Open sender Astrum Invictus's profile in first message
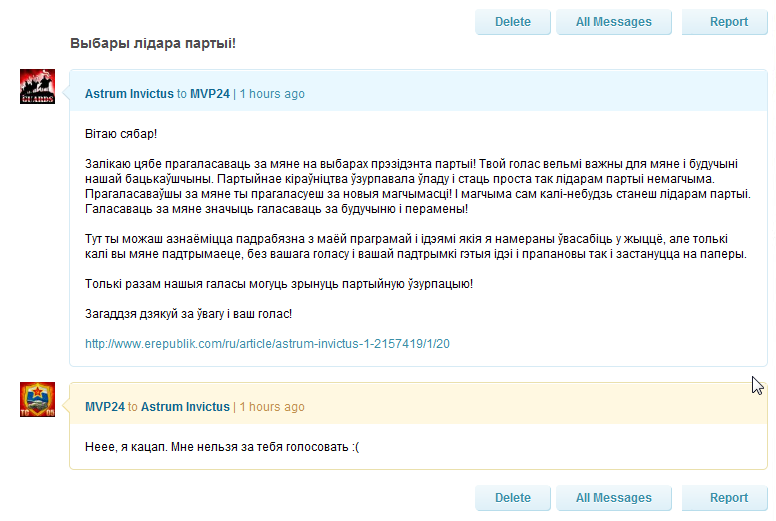 click(129, 94)
